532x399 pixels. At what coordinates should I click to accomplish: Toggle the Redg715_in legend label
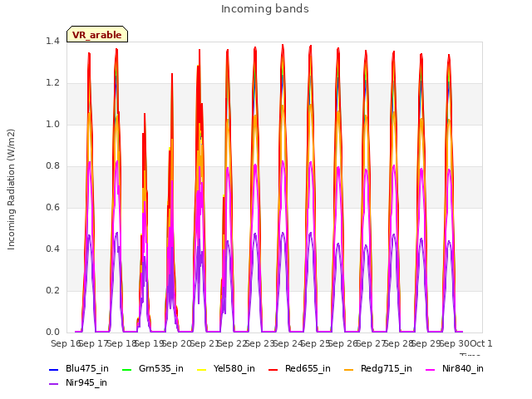coord(386,369)
